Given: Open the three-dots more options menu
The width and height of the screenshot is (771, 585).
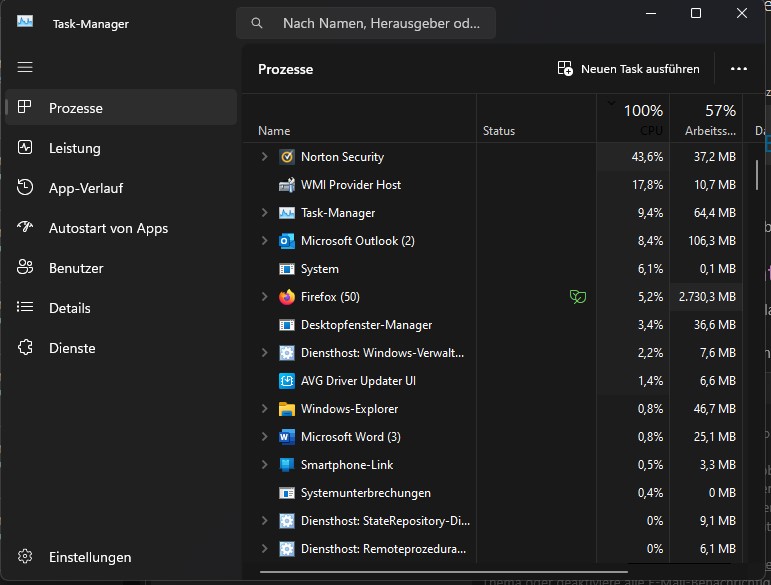Looking at the screenshot, I should (739, 69).
